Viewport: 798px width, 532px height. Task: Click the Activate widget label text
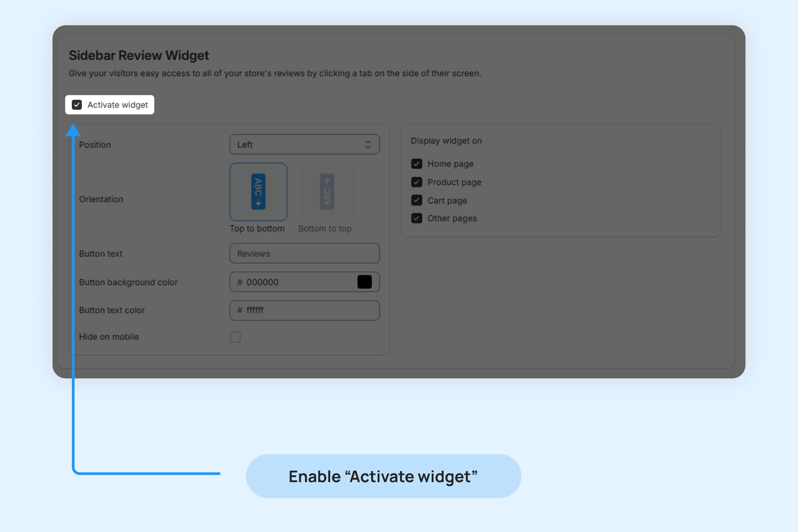(x=118, y=105)
